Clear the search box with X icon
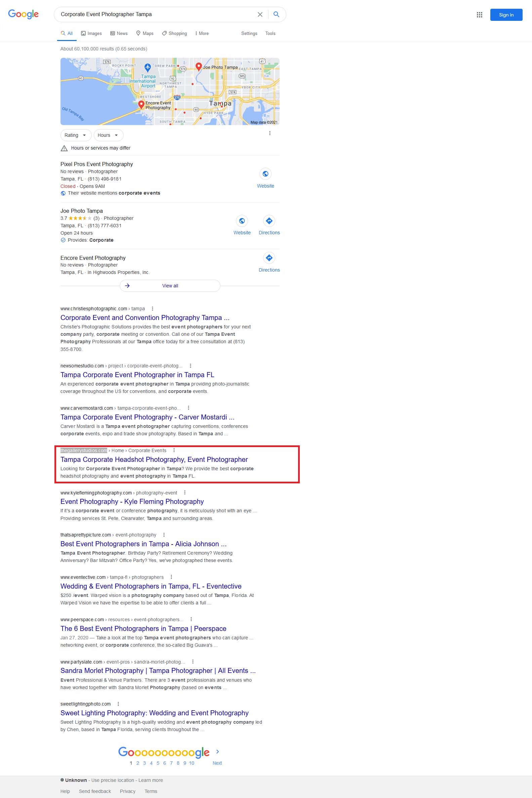The width and height of the screenshot is (532, 798). click(x=260, y=14)
